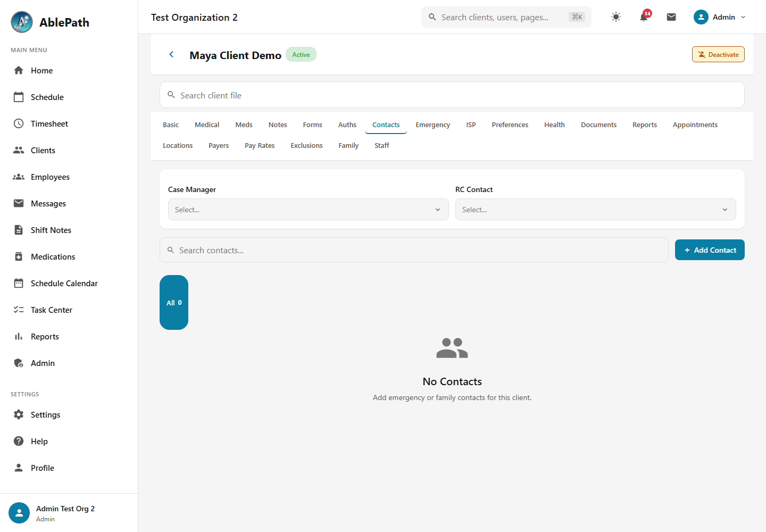Image resolution: width=766 pixels, height=532 pixels.
Task: Click the AblePath logo icon
Action: click(22, 22)
